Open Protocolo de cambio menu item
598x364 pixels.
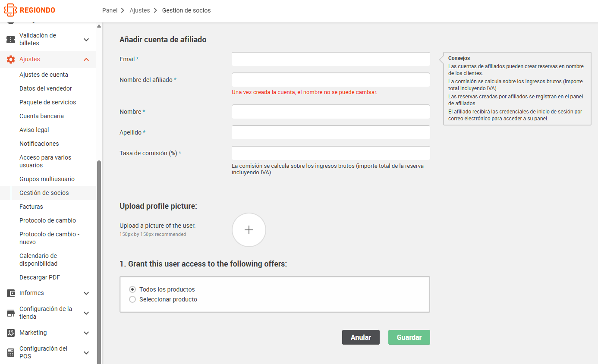(x=47, y=220)
